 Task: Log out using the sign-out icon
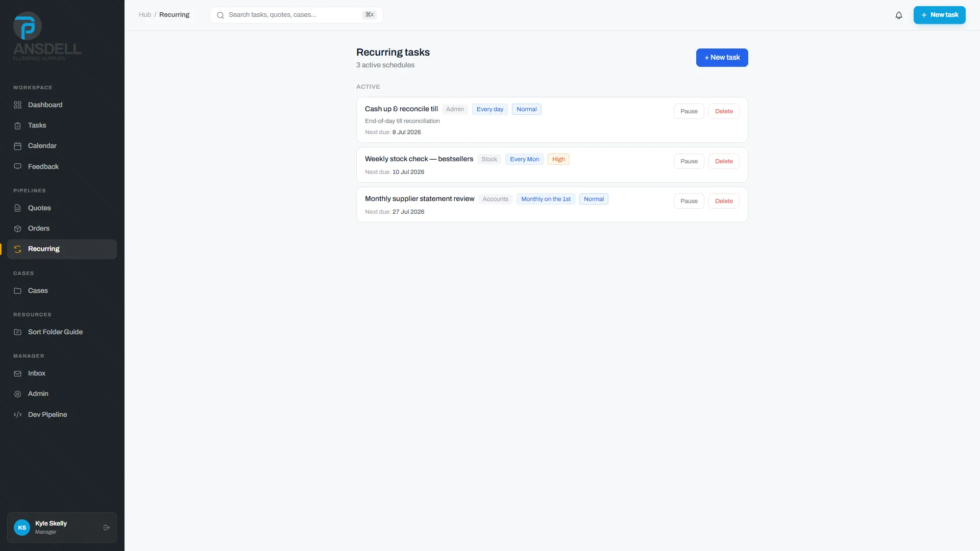[107, 528]
